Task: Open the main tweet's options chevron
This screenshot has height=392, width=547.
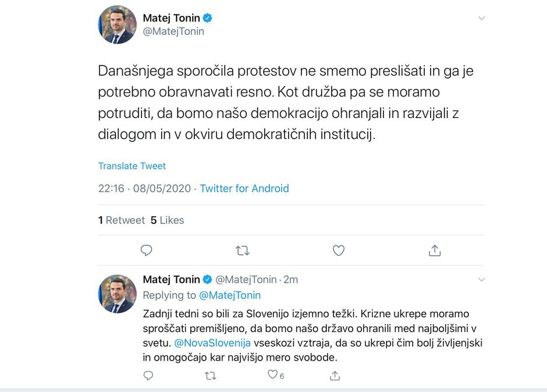Action: [x=481, y=19]
